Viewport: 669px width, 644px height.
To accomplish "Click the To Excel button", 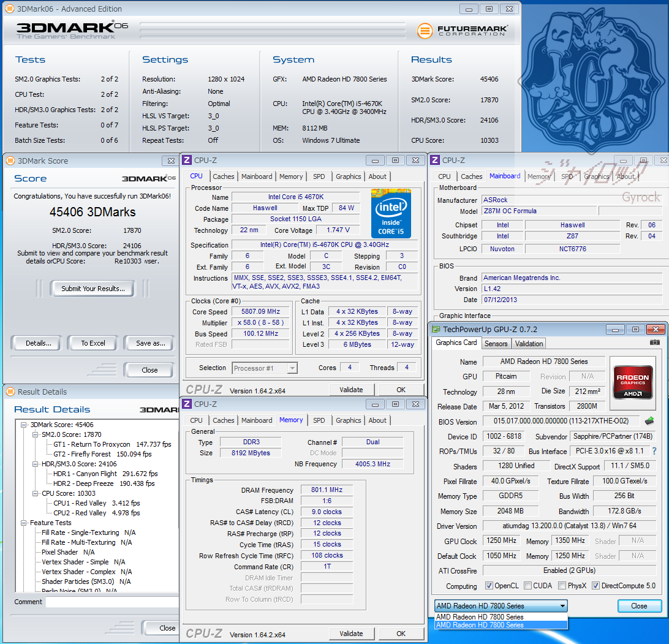I will point(93,343).
